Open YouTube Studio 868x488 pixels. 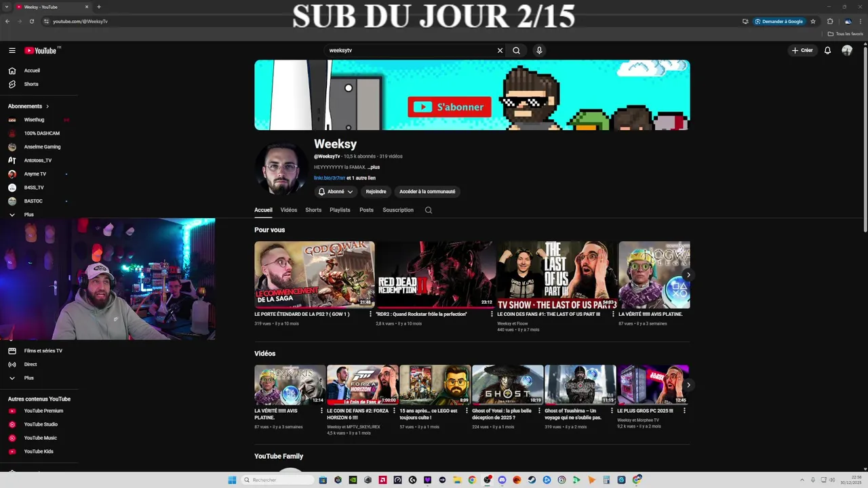[x=33, y=424]
